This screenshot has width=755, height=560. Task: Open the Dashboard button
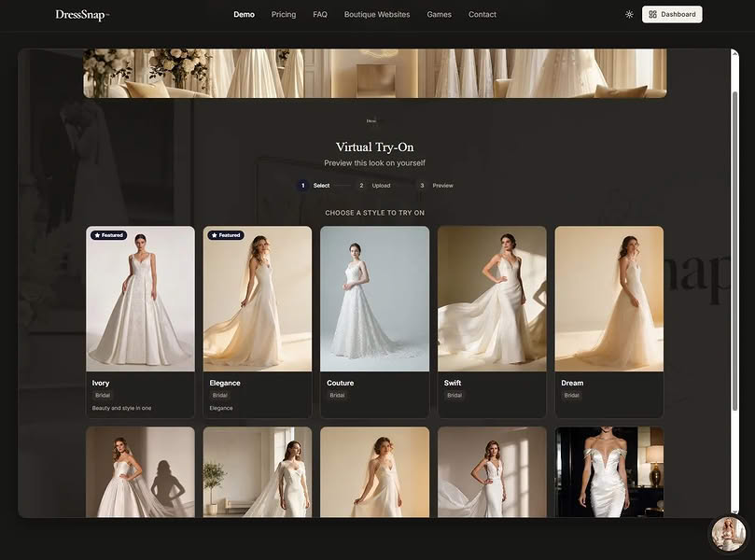[x=672, y=14]
